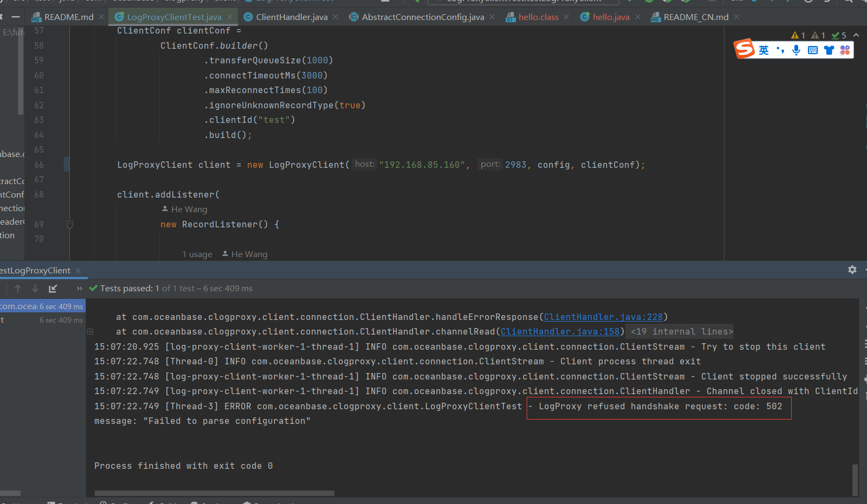Open the Sogou toolbox icon
Screen dimensions: 867x504
click(x=845, y=50)
